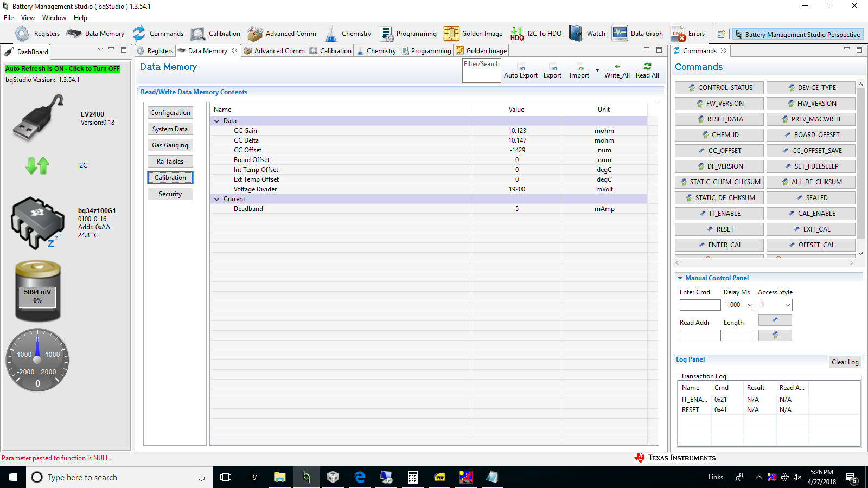This screenshot has width=868, height=488.
Task: Switch to the Golden Image tab
Action: (x=482, y=51)
